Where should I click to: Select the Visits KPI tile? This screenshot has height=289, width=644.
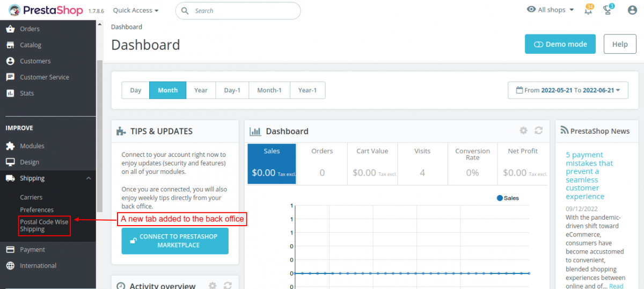[422, 164]
